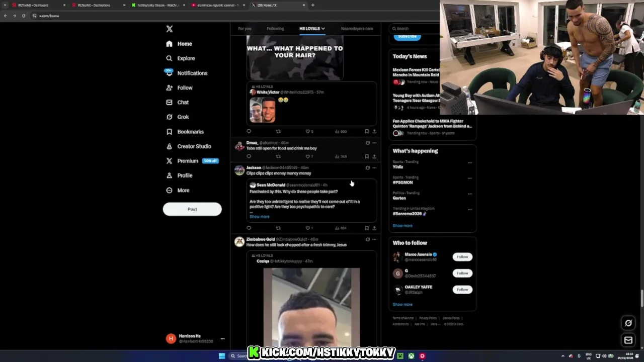Show more trends in What's happening
This screenshot has width=644, height=362.
point(403,226)
